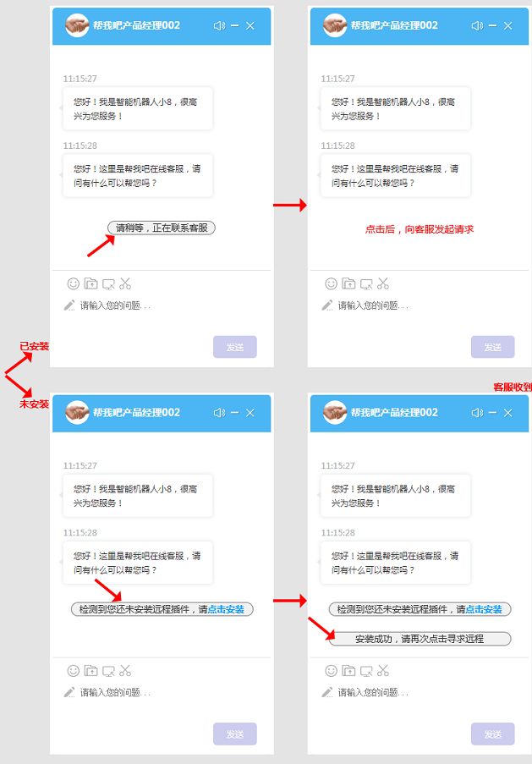The image size is (532, 764).
Task: Minimize the bottom-left chat window
Action: [x=235, y=413]
